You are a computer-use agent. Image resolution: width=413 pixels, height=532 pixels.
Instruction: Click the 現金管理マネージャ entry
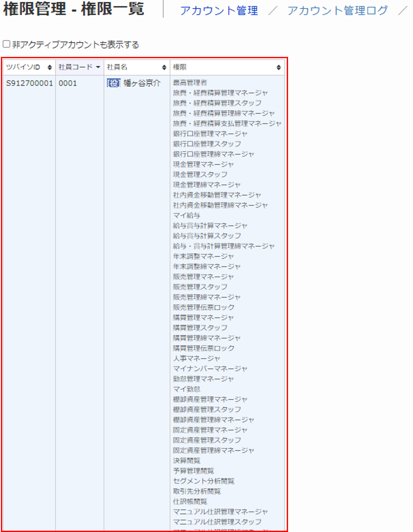click(203, 164)
